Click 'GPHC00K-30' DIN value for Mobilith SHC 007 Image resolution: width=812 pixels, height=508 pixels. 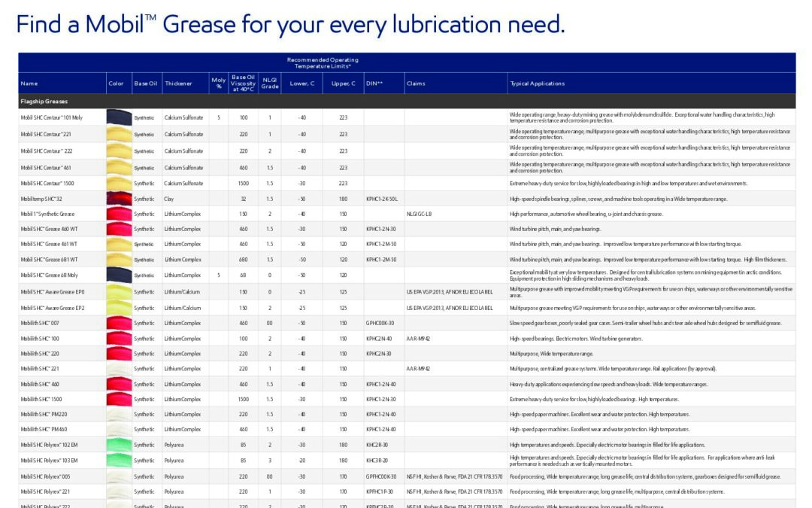380,323
